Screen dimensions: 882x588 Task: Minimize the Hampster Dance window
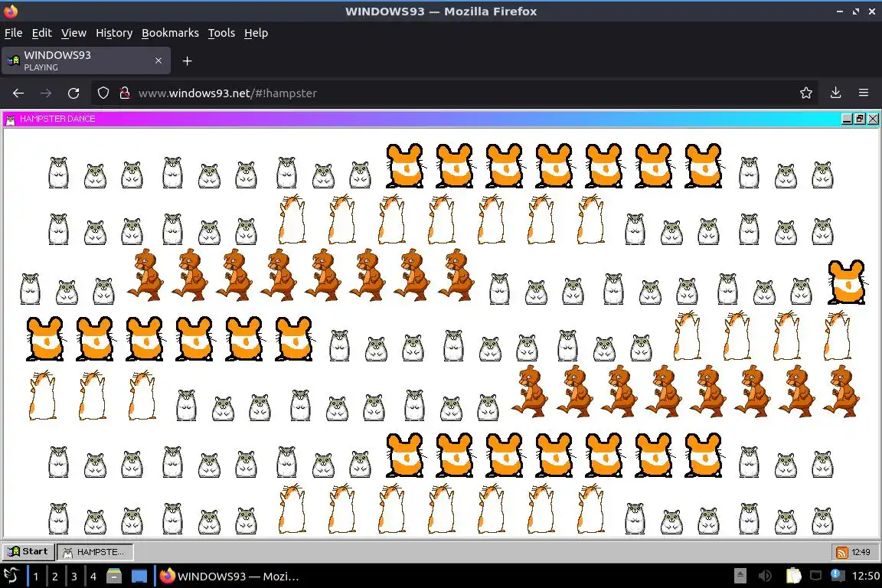click(x=847, y=119)
